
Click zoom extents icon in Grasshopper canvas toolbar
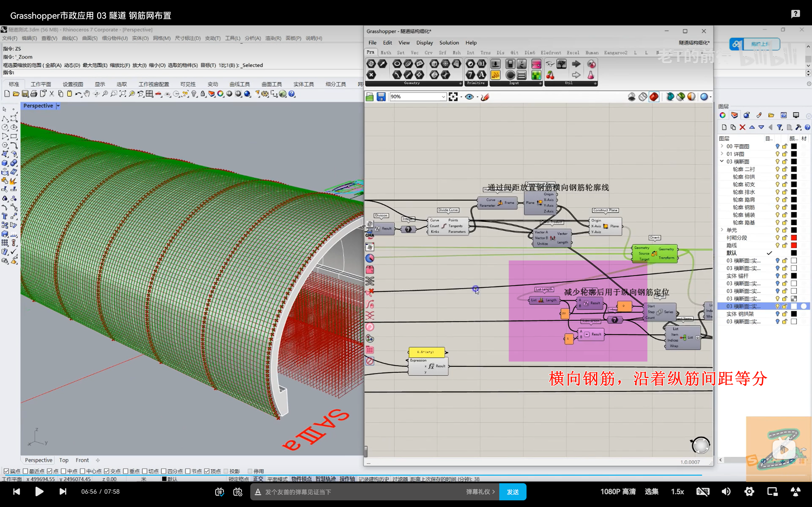453,97
